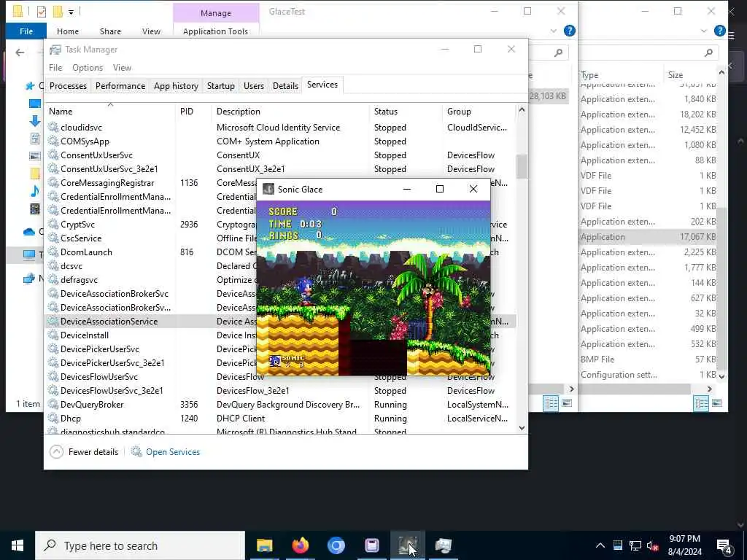The image size is (747, 560).
Task: Click the Downloads arrow icon in sidebar
Action: tap(35, 121)
